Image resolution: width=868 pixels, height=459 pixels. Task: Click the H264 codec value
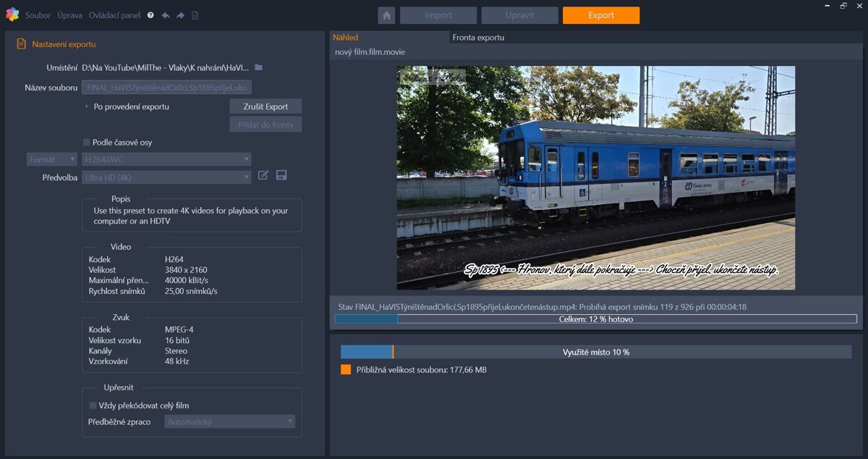coord(174,259)
